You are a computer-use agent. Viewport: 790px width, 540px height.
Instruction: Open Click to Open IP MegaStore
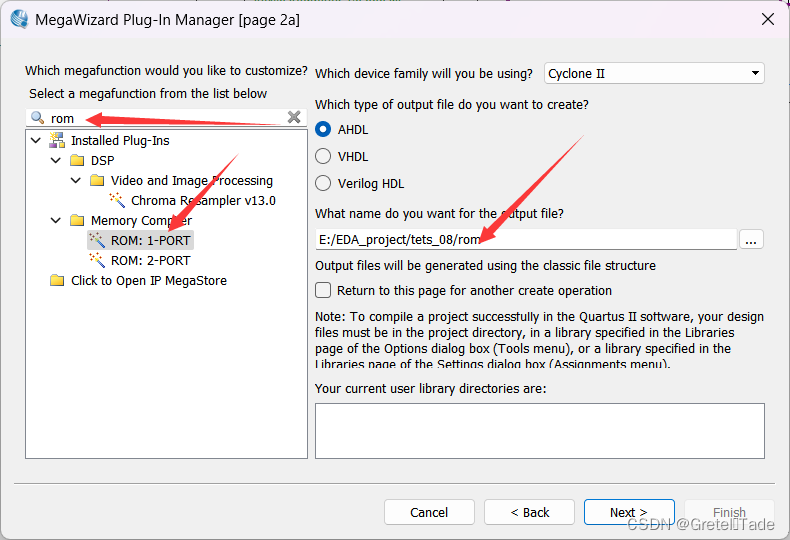(x=149, y=281)
